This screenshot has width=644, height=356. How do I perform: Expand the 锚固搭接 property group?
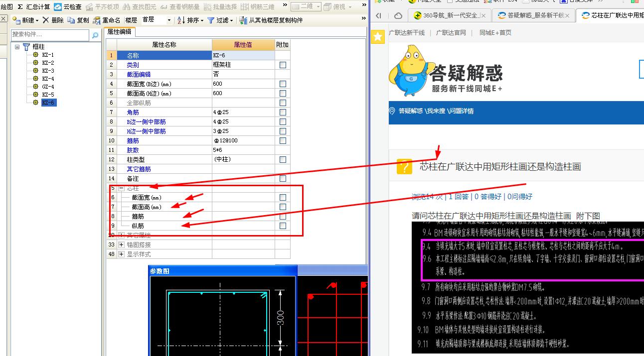click(x=121, y=244)
